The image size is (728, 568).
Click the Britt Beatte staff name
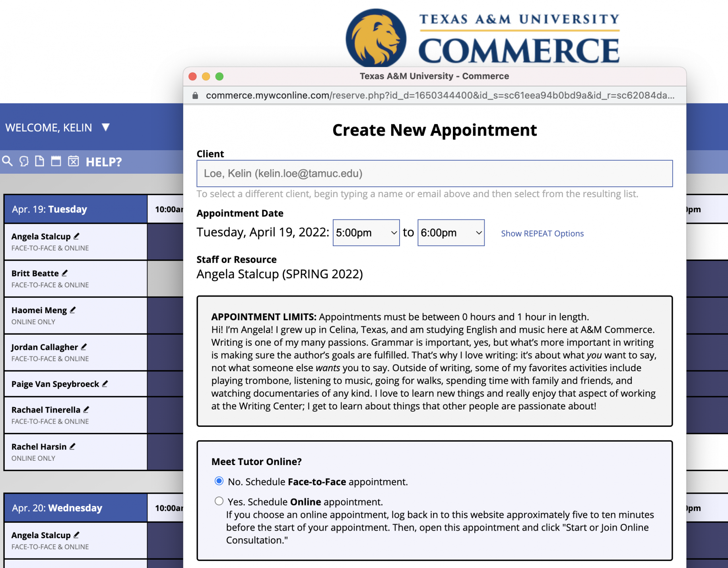[x=35, y=273]
